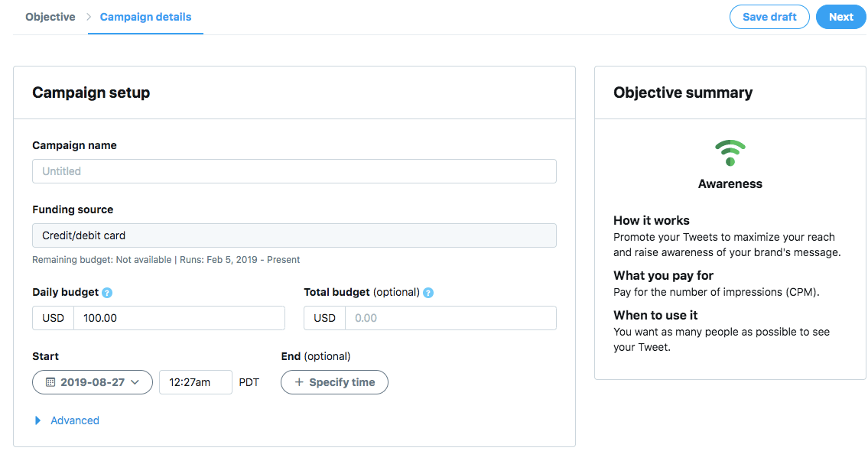The image size is (868, 464).
Task: Click the Next button
Action: [x=840, y=16]
